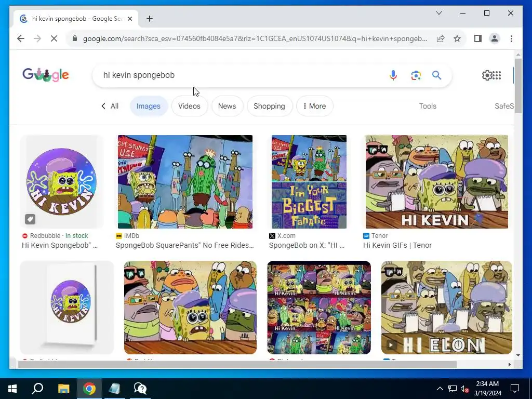The height and width of the screenshot is (399, 532).
Task: Open I'm Your Biggest Fanatic image
Action: pyautogui.click(x=309, y=181)
